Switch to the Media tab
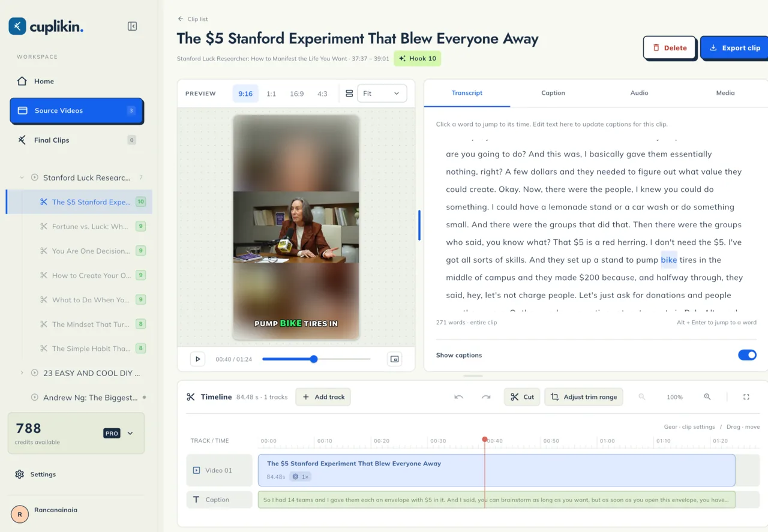768x532 pixels. point(725,93)
